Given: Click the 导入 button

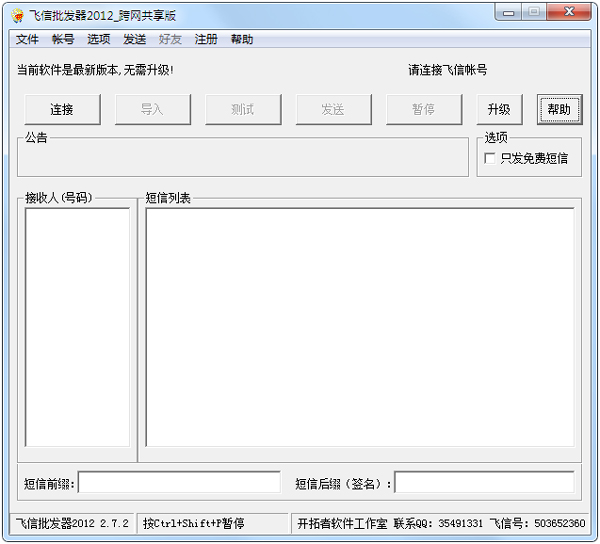Looking at the screenshot, I should click(x=153, y=109).
